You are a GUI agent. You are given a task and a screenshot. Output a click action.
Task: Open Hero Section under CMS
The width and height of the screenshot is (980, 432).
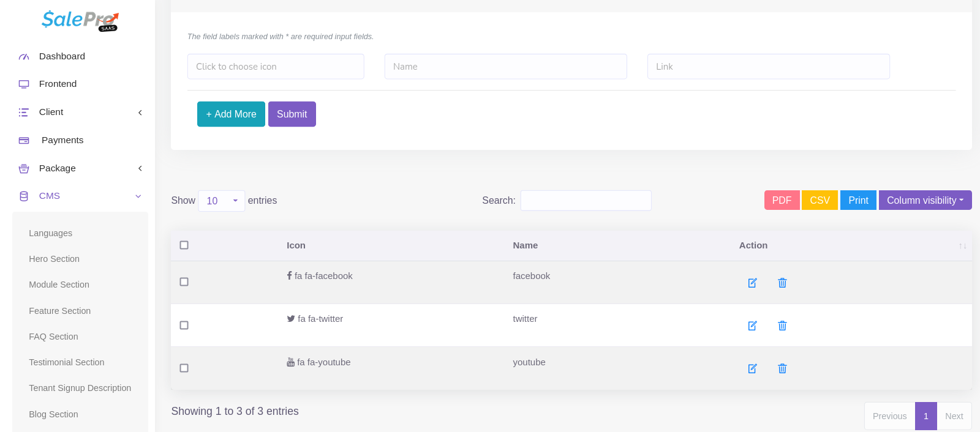pyautogui.click(x=54, y=259)
